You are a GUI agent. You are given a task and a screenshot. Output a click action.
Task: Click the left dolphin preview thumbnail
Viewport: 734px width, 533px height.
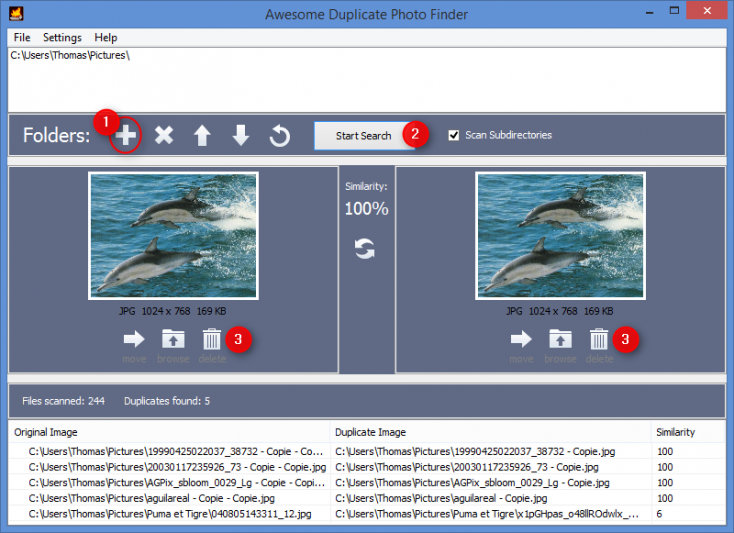[173, 237]
